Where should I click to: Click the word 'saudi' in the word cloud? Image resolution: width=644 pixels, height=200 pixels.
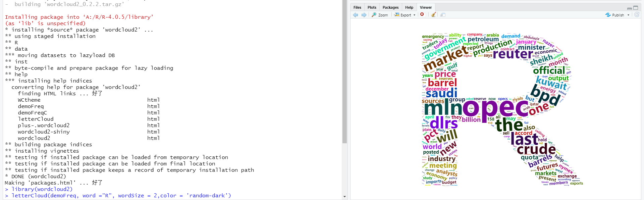coord(441,93)
